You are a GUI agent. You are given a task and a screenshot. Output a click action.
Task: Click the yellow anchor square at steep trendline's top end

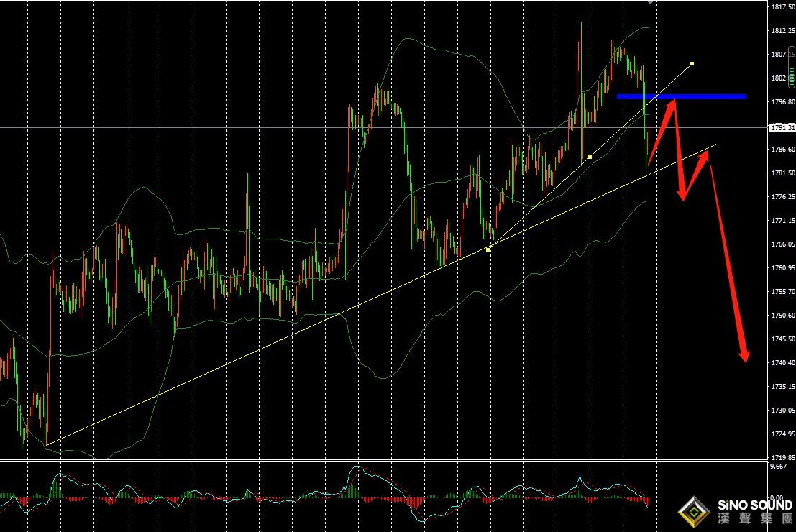tap(692, 64)
